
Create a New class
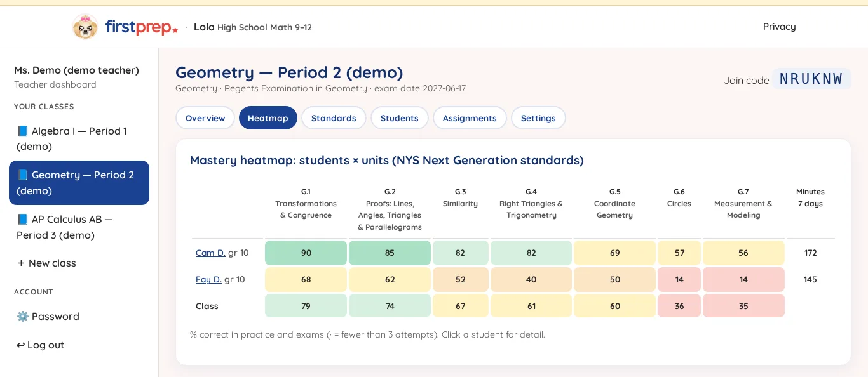pyautogui.click(x=79, y=263)
